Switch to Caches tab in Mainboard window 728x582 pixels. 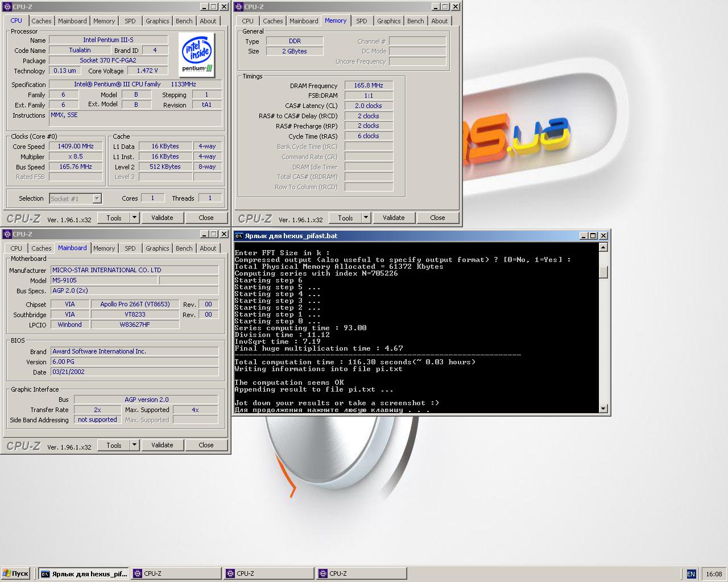click(42, 248)
